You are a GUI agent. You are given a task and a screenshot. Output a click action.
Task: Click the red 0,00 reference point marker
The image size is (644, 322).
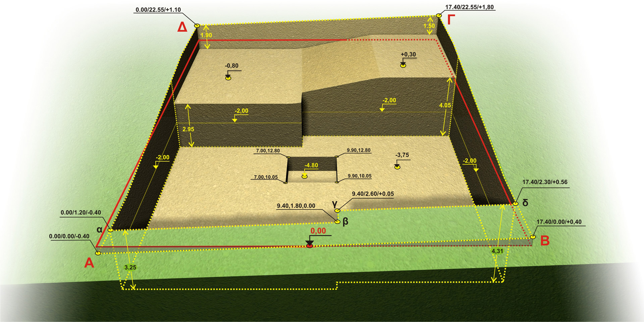(310, 246)
